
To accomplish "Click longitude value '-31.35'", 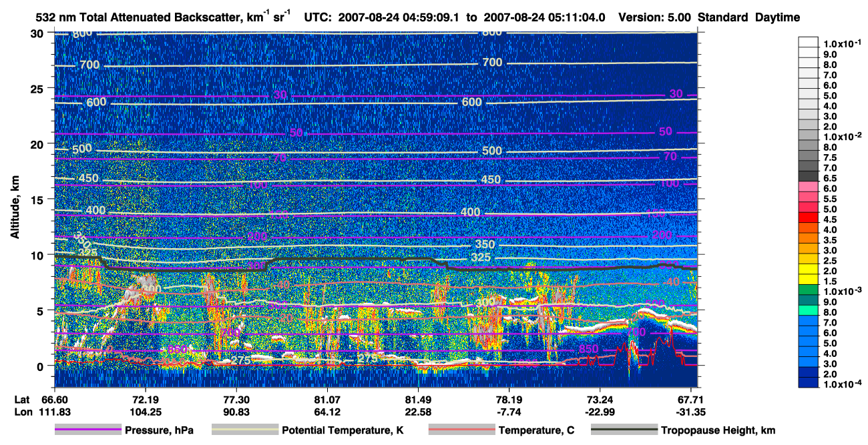I will 691,411.
